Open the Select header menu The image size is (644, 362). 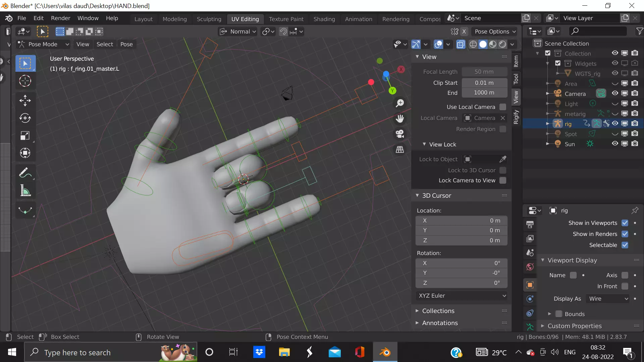105,44
